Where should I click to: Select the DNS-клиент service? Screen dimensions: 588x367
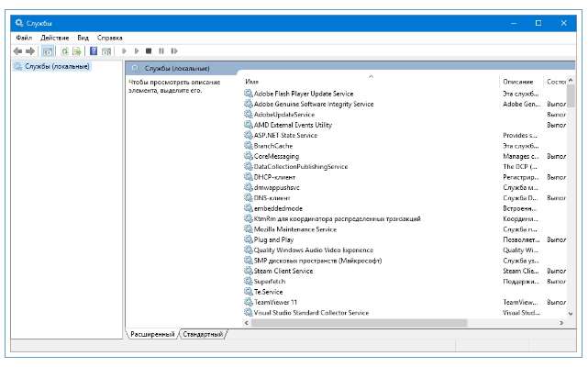[x=272, y=198]
